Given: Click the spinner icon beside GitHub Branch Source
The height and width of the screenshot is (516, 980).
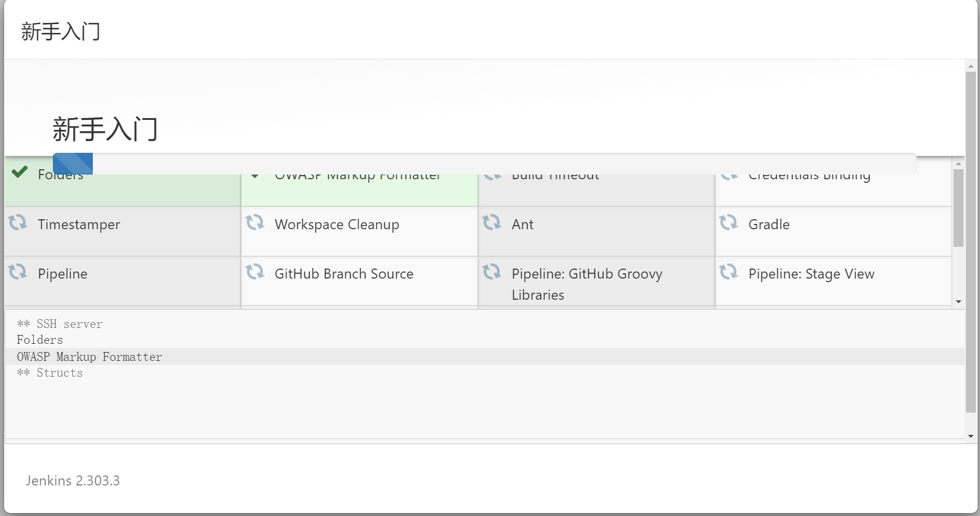Looking at the screenshot, I should [x=254, y=272].
